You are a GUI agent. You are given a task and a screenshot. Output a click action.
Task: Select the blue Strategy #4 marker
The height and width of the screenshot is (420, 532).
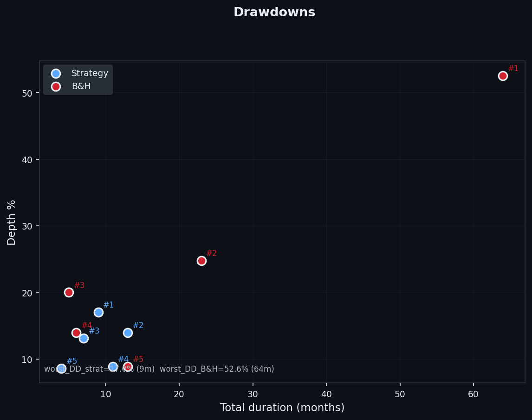pos(113,367)
